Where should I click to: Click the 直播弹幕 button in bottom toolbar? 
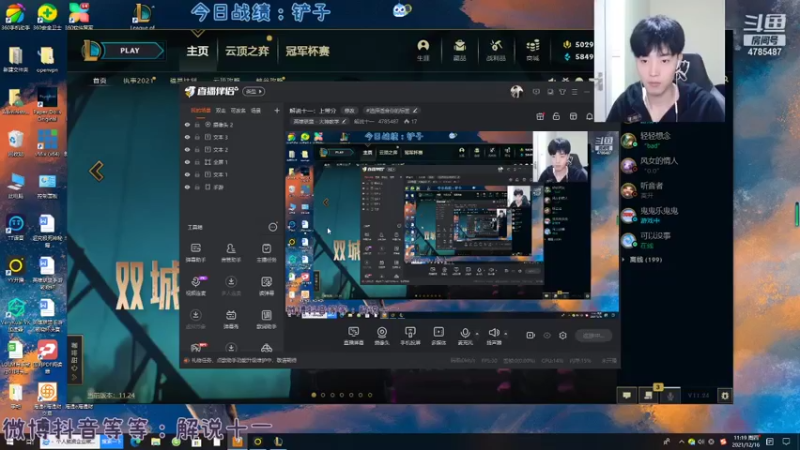(353, 336)
